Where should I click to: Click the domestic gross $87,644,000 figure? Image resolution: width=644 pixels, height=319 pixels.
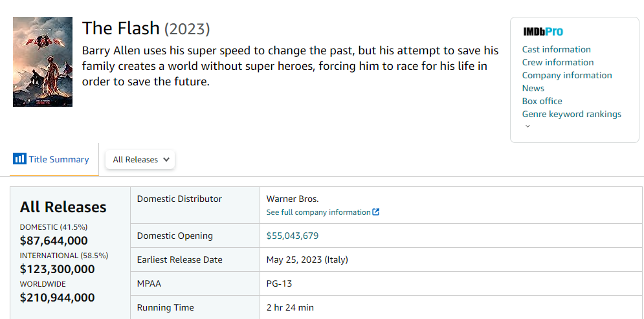(x=54, y=241)
